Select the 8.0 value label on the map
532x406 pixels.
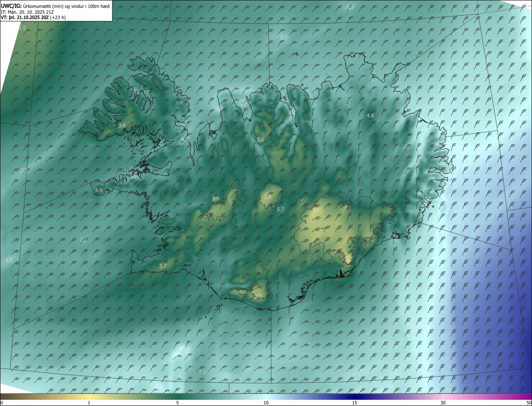9,260
